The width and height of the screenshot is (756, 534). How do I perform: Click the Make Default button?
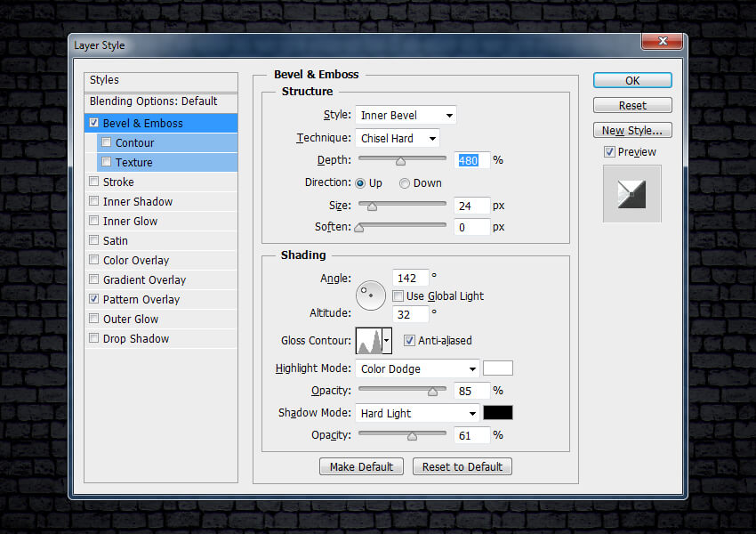361,466
